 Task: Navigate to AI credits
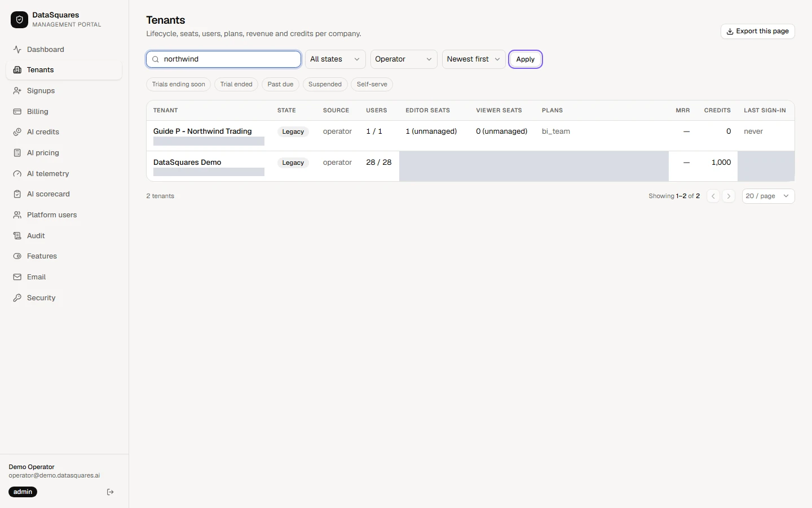click(x=64, y=132)
